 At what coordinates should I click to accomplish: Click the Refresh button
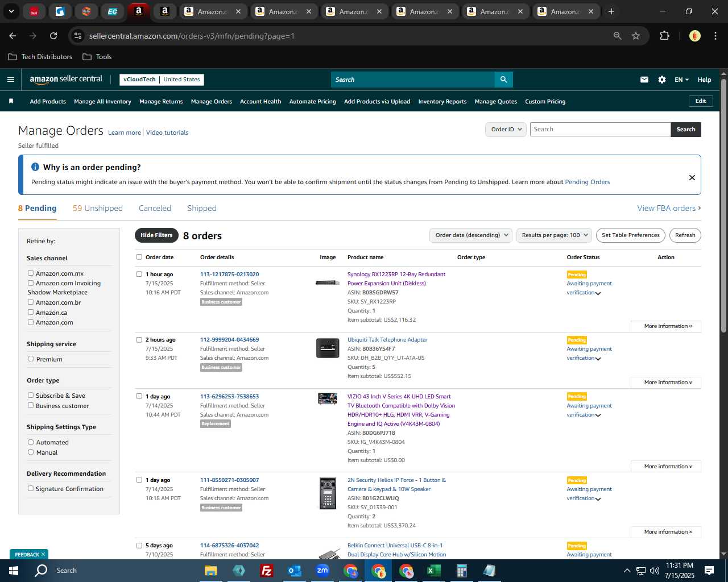685,235
